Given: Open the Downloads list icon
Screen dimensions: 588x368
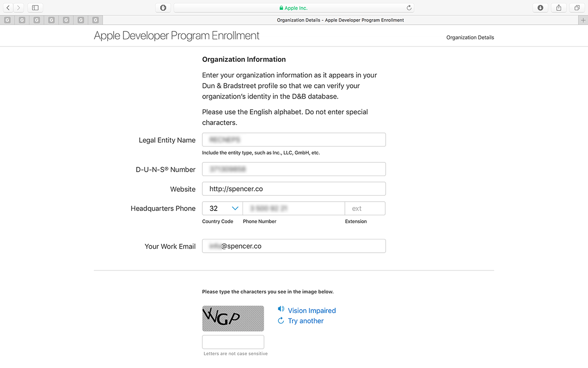Looking at the screenshot, I should pyautogui.click(x=540, y=7).
